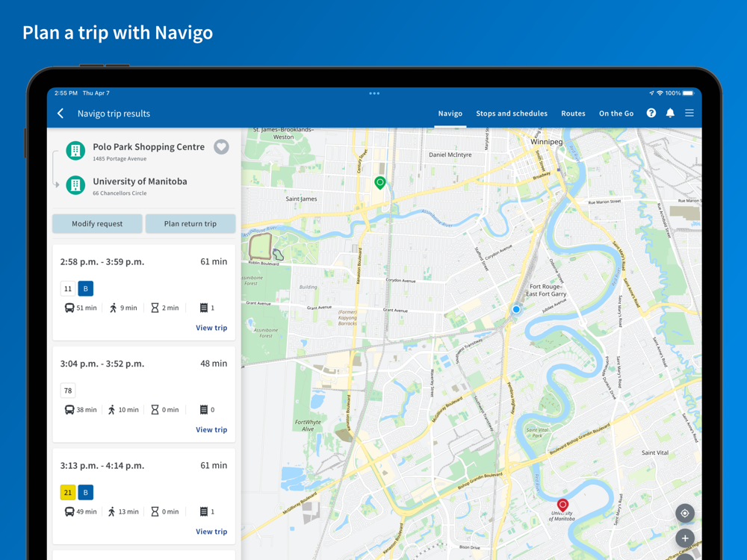The image size is (747, 560).
Task: Favorite this trip with the heart icon
Action: coord(221,147)
